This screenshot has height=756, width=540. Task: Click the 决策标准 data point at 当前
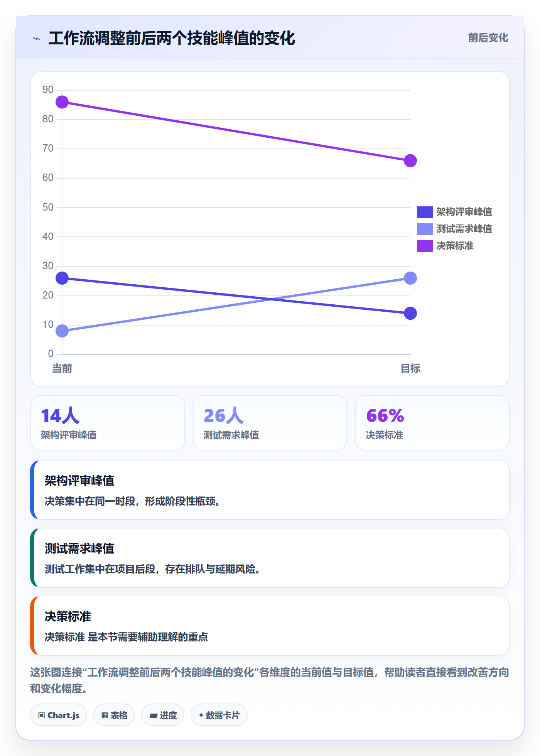pos(62,102)
